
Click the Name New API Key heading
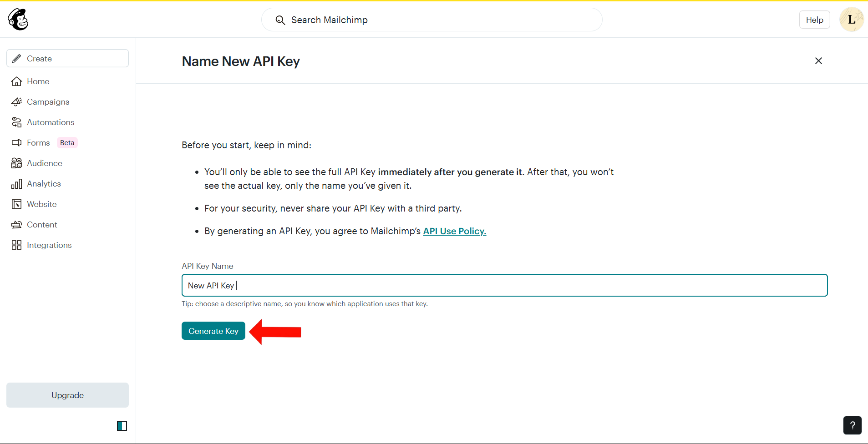[x=241, y=61]
